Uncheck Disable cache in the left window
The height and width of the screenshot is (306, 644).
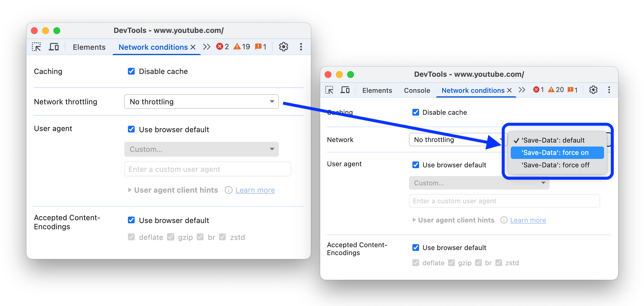(x=131, y=71)
